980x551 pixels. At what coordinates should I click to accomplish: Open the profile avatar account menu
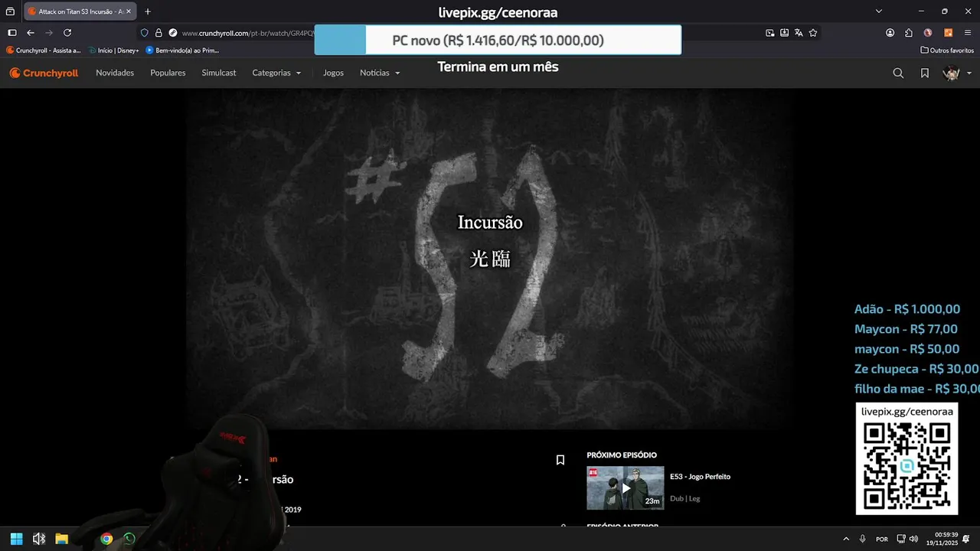pos(957,73)
